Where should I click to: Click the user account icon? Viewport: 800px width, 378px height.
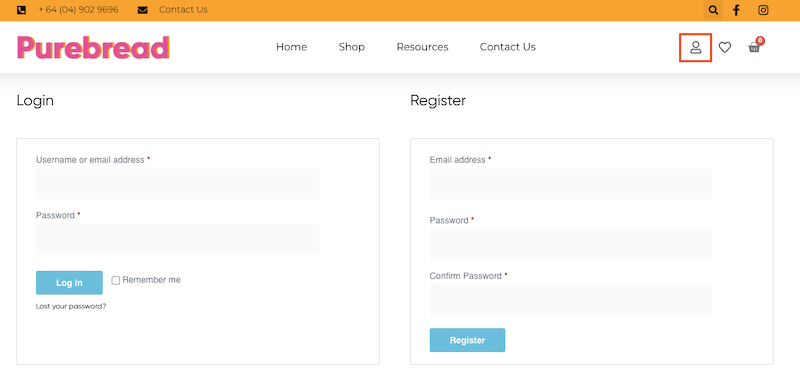point(695,47)
